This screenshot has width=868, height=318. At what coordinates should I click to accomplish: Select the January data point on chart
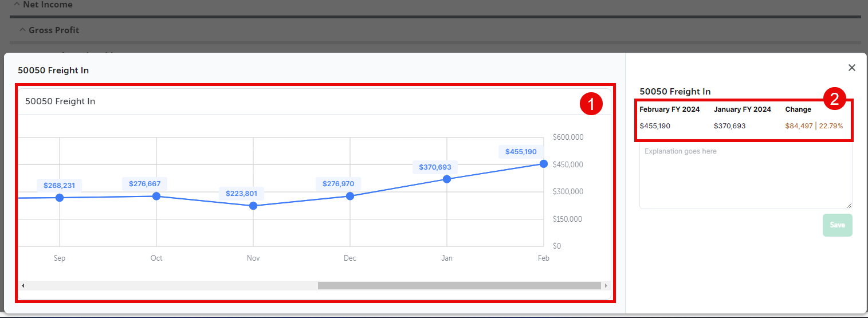click(x=447, y=179)
